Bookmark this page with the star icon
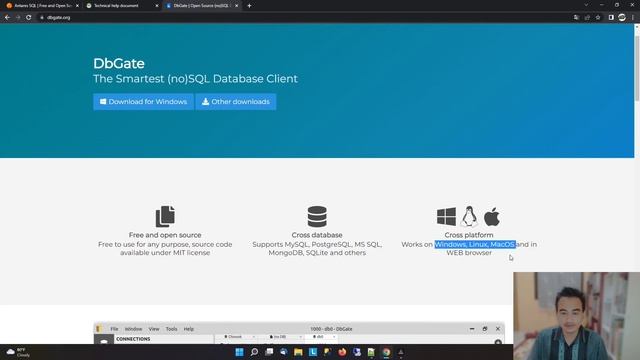Image resolution: width=640 pixels, height=360 pixels. click(x=598, y=18)
